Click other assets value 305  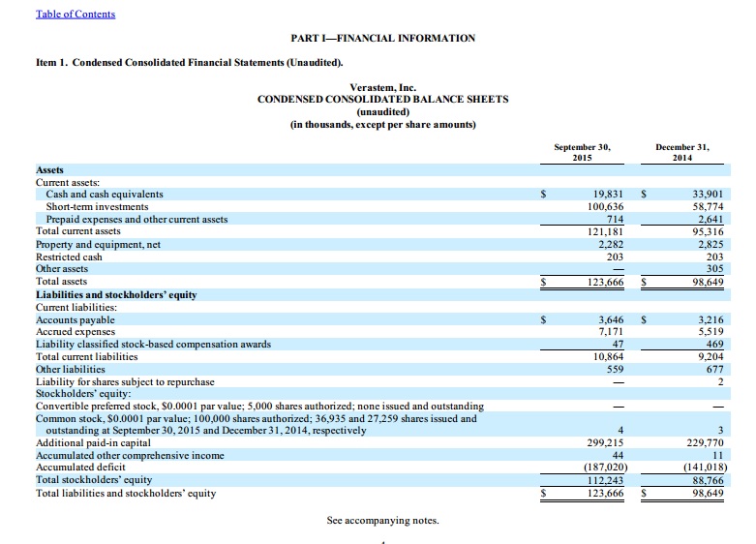715,269
